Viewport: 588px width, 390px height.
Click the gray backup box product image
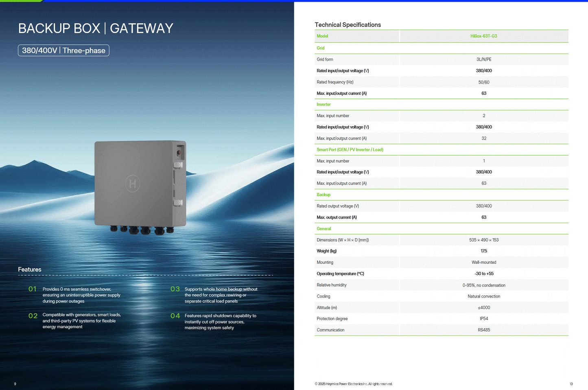coord(140,187)
